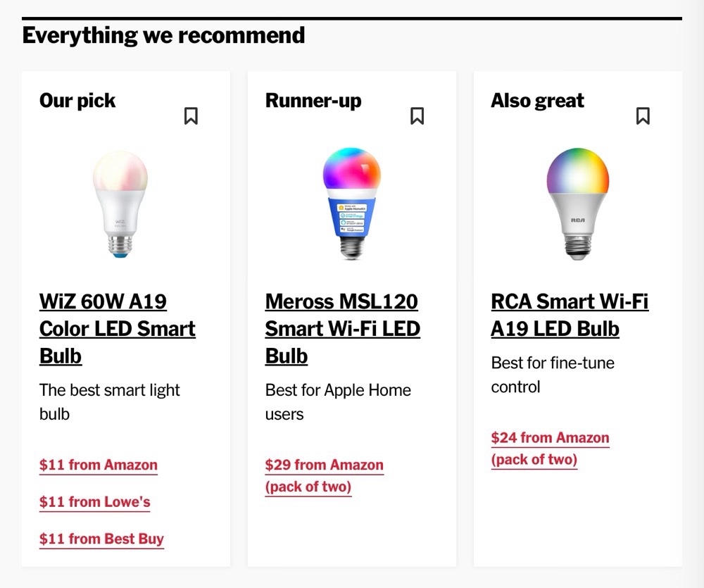Click the Everything we recommend heading

click(x=163, y=35)
